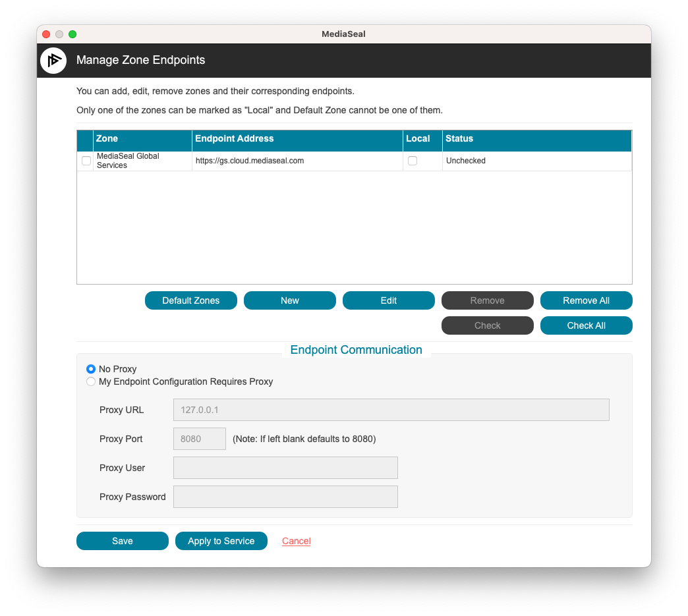Click the Proxy Port field
The width and height of the screenshot is (688, 616).
[x=200, y=439]
